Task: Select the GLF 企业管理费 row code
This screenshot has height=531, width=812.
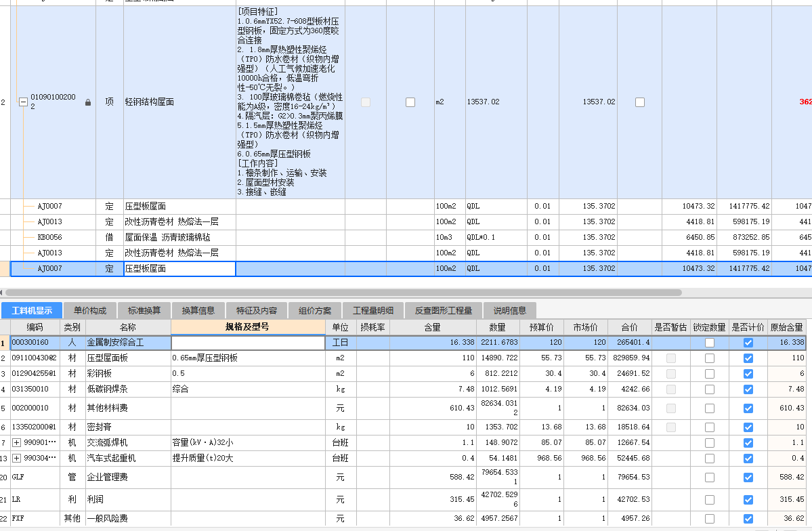Action: (x=35, y=477)
